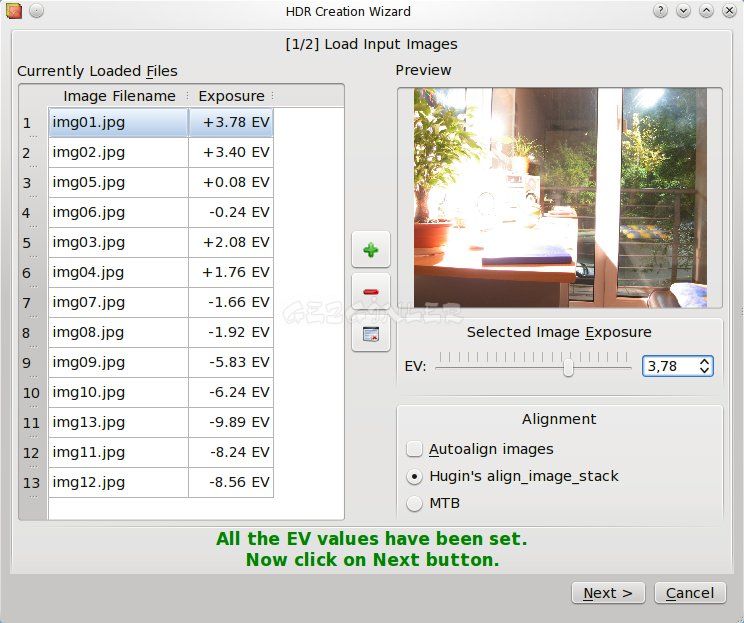Select the img07.jpg filename cell
The height and width of the screenshot is (623, 744).
click(x=119, y=302)
